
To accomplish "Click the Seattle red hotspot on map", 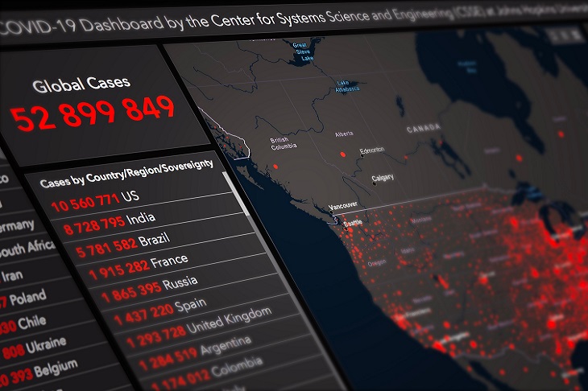I will 350,225.
